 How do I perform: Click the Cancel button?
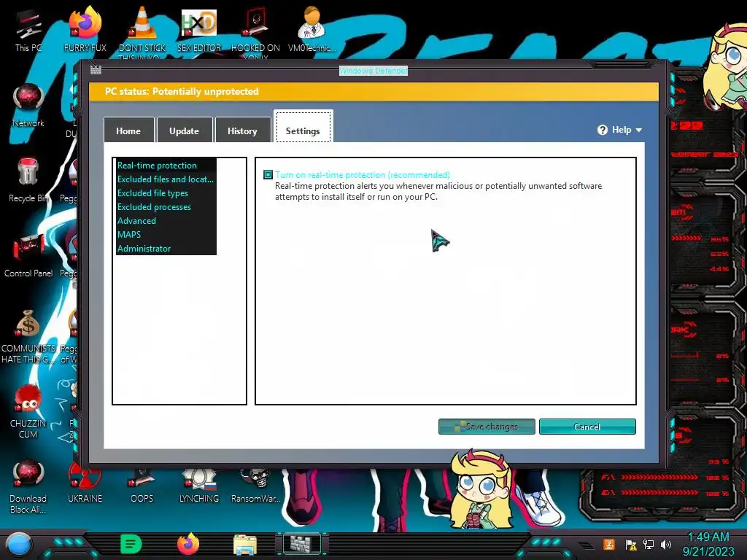point(587,426)
